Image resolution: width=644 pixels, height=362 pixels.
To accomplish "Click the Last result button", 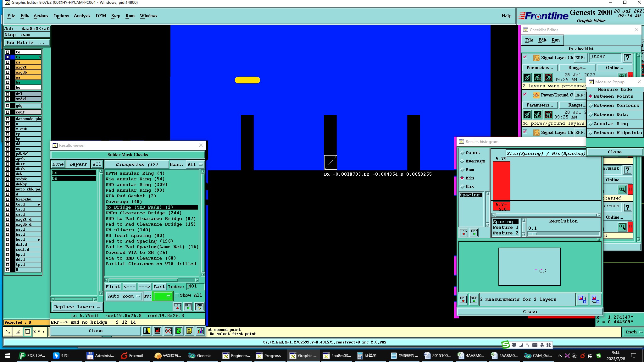I will click(x=159, y=287).
